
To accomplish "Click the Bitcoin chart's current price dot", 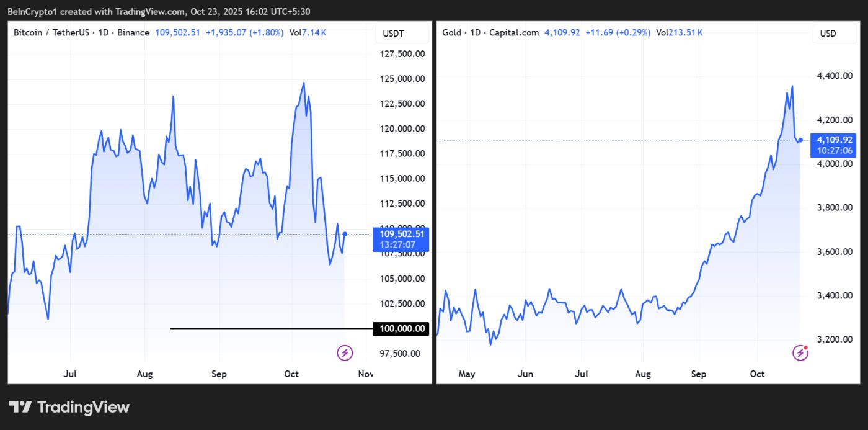I will click(x=345, y=234).
